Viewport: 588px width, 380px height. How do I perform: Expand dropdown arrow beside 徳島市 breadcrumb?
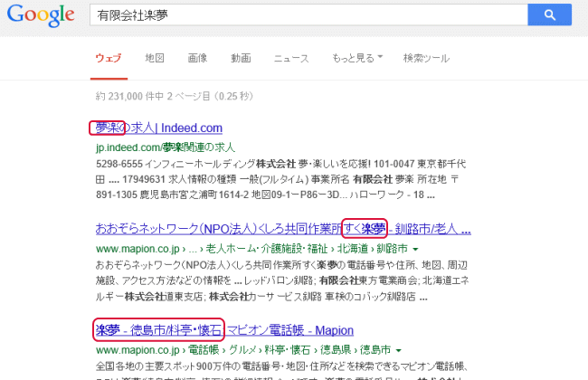coord(399,350)
